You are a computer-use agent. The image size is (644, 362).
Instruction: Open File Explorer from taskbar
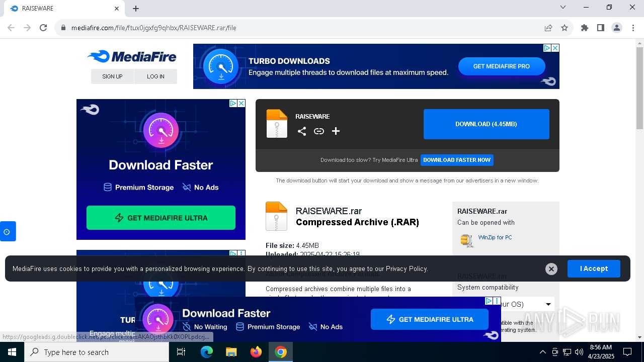click(x=231, y=352)
